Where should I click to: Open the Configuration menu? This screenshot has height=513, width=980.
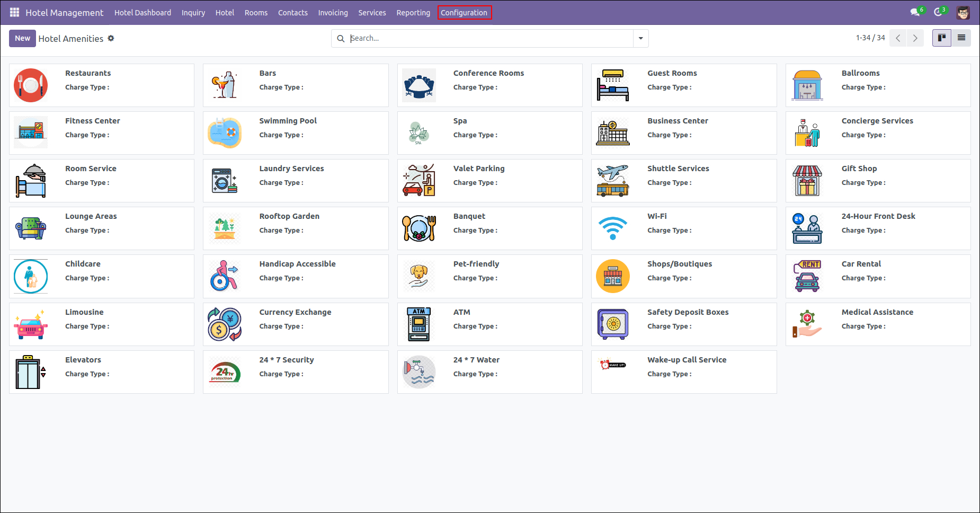pos(464,12)
